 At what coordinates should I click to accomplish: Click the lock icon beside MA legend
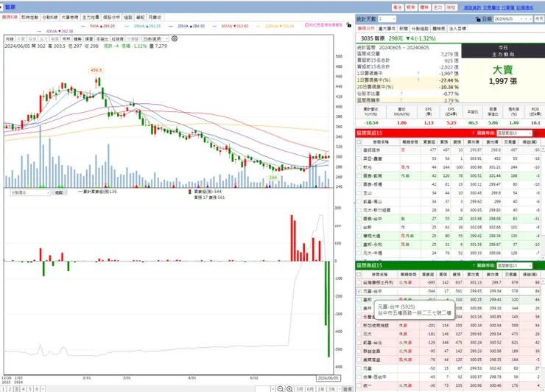tap(348, 25)
